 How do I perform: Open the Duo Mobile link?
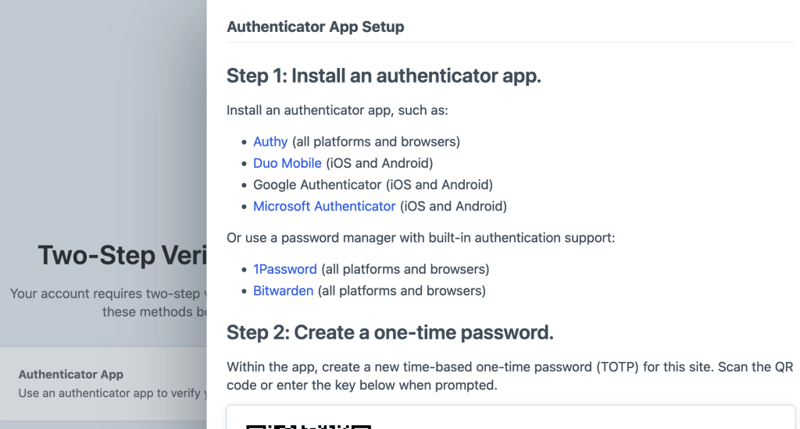tap(287, 163)
